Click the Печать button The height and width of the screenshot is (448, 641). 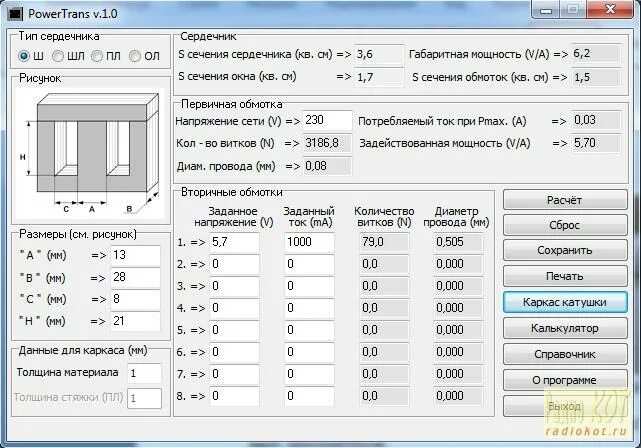pyautogui.click(x=565, y=276)
